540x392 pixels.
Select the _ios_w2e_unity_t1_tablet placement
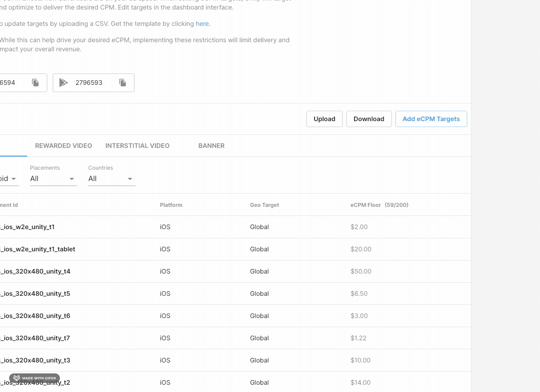38,249
